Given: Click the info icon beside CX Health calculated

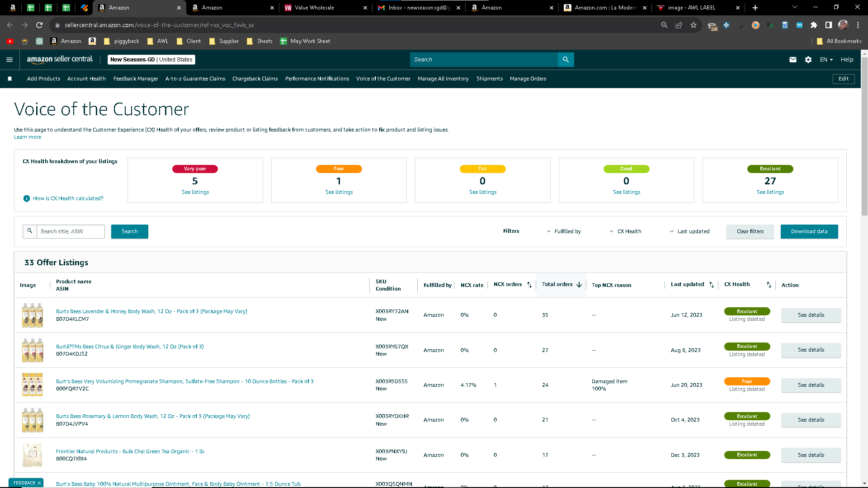Looking at the screenshot, I should [27, 198].
